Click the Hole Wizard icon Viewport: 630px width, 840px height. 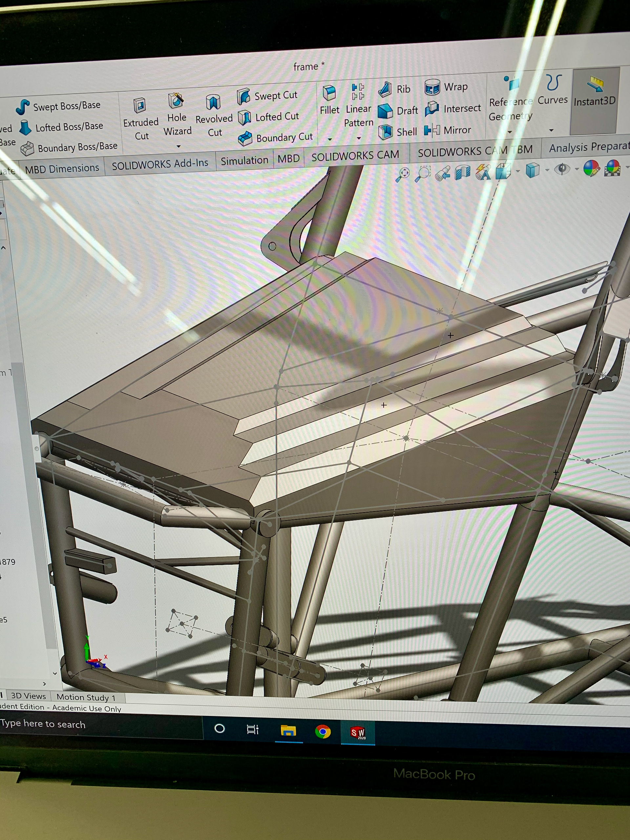coord(176,102)
